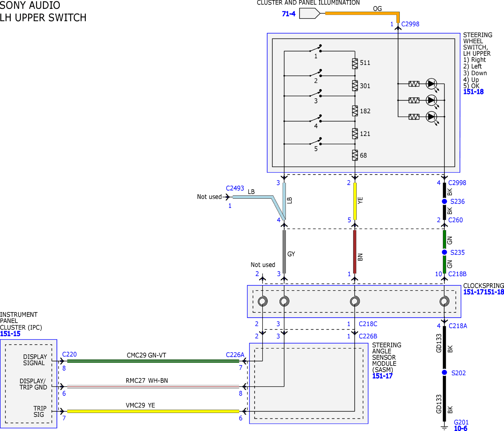This screenshot has height=431, width=504.
Task: Click the C260 connector label
Action: [x=455, y=220]
